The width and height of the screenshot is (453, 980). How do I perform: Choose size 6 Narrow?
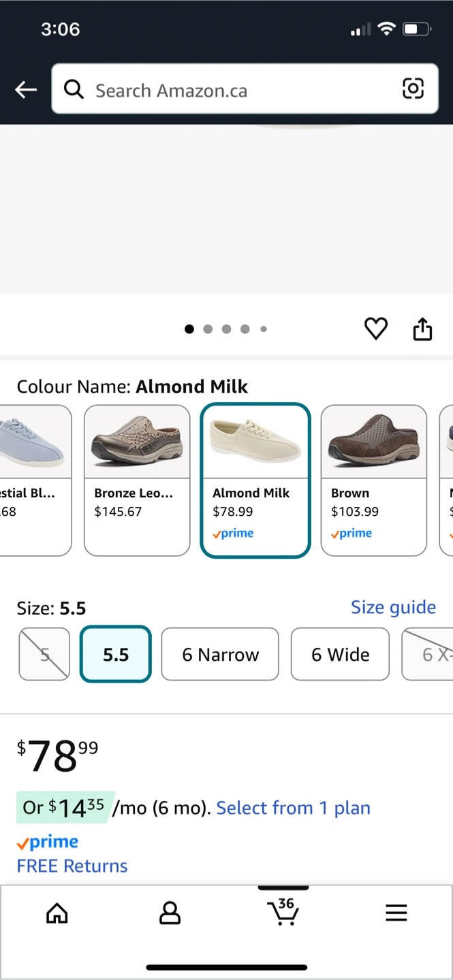tap(220, 654)
